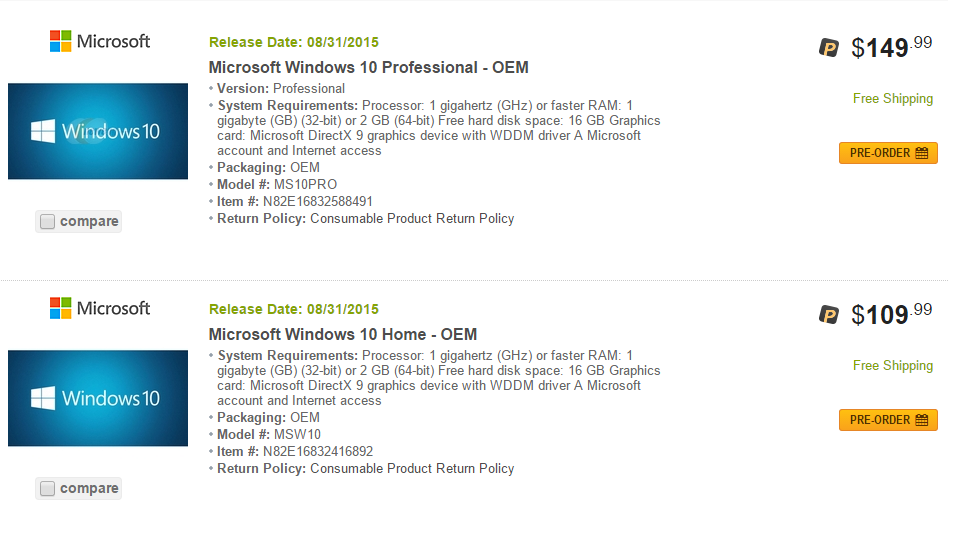Open Microsoft Windows 10 Professional - OEM title
Image resolution: width=955 pixels, height=538 pixels.
tap(368, 67)
